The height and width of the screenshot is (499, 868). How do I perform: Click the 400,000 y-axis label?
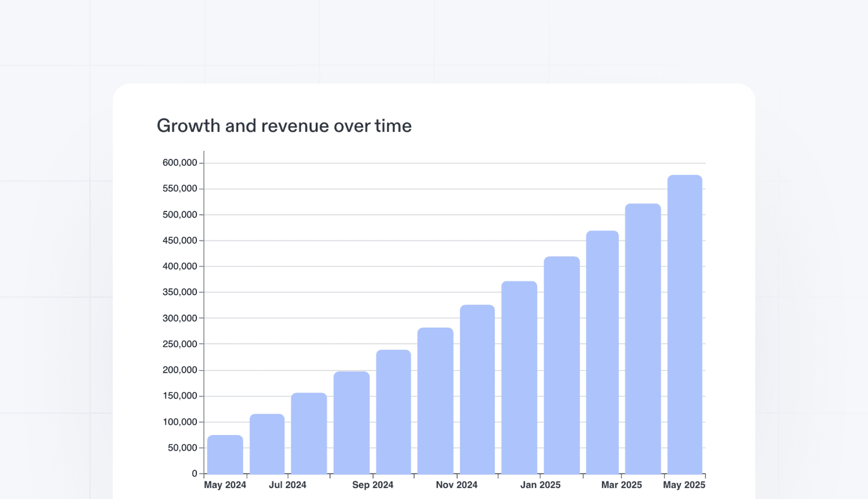180,266
